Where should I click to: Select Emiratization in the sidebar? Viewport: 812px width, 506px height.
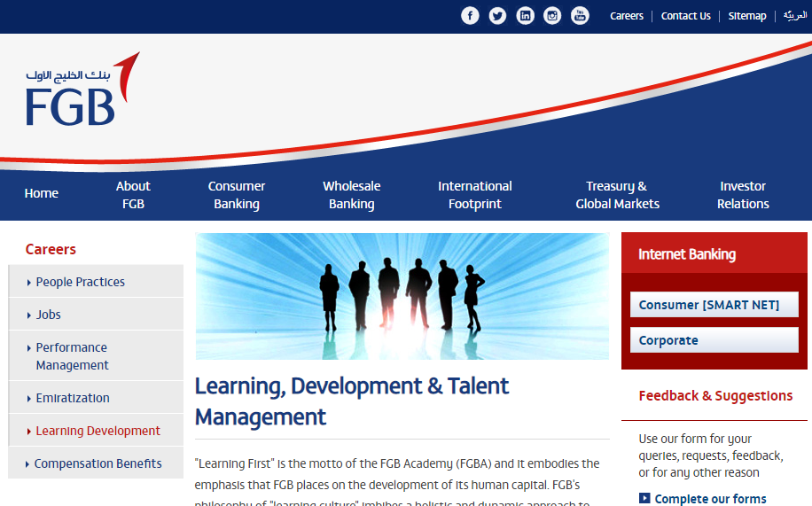[x=97, y=398]
